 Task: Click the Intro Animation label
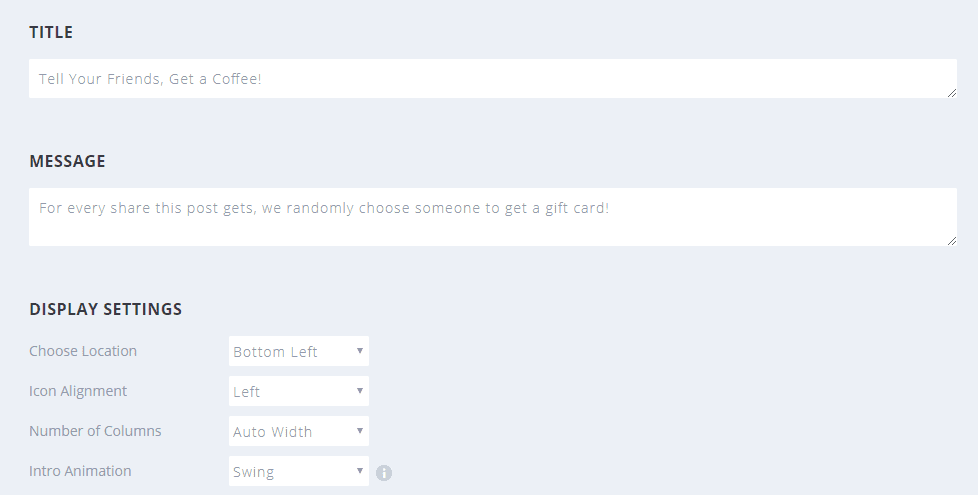[x=80, y=471]
